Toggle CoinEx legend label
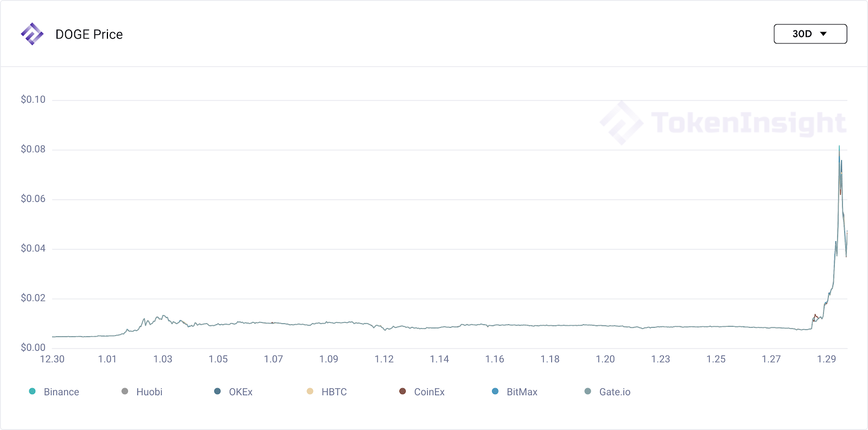The width and height of the screenshot is (868, 430). (429, 392)
